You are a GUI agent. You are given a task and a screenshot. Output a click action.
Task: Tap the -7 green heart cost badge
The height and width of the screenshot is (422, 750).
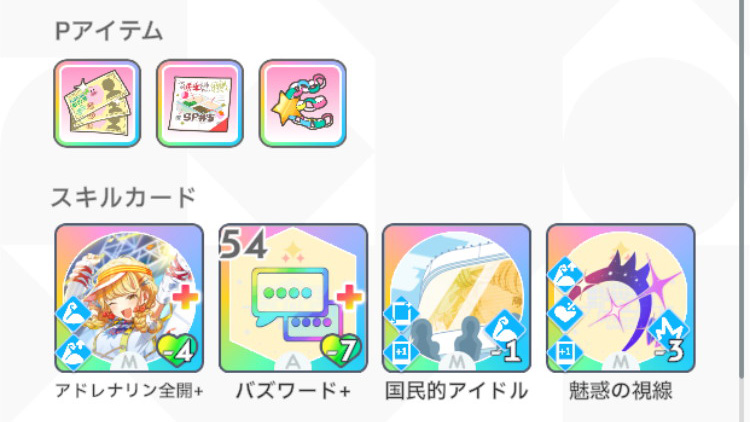pos(341,351)
